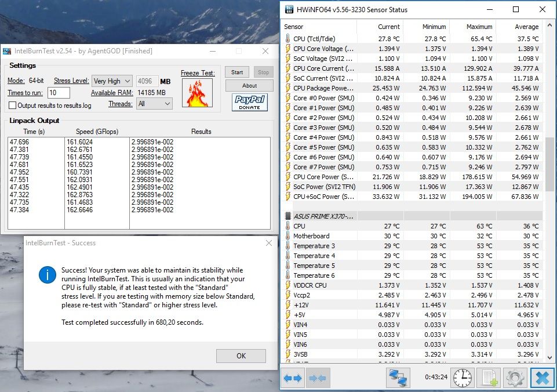Screen dimensions: 557x392
Task: Toggle Output results to results.log checkbox
Action: pyautogui.click(x=12, y=105)
